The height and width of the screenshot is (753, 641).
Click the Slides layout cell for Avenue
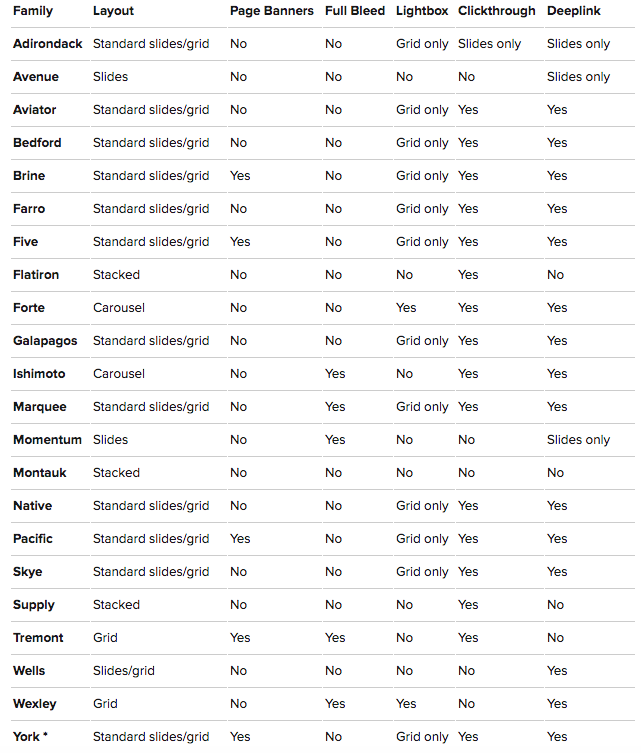(110, 77)
